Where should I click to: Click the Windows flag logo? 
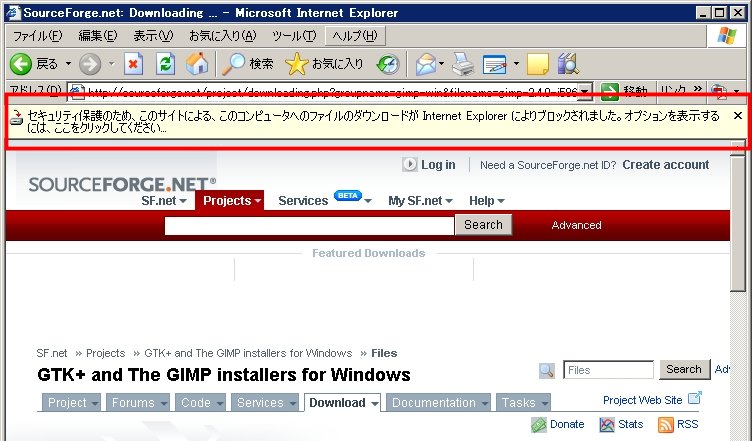(727, 36)
